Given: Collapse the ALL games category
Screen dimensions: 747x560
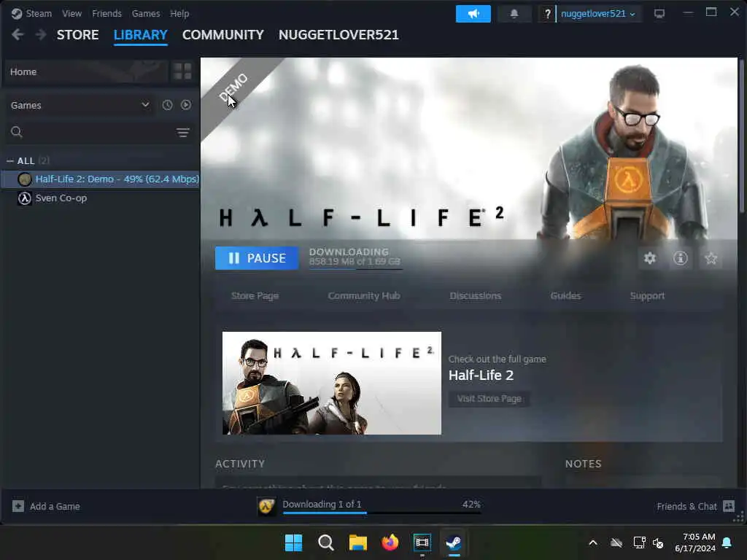Looking at the screenshot, I should tap(9, 161).
